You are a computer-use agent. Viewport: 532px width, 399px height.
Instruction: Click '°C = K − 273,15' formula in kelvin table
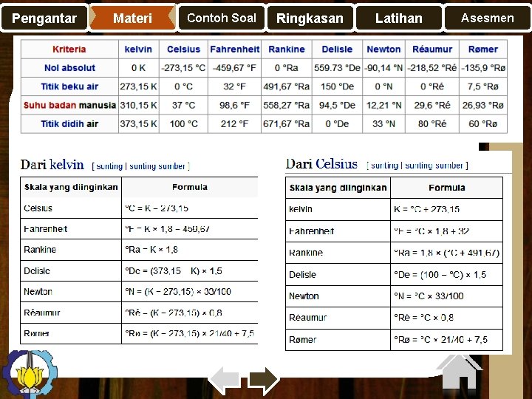pos(157,208)
